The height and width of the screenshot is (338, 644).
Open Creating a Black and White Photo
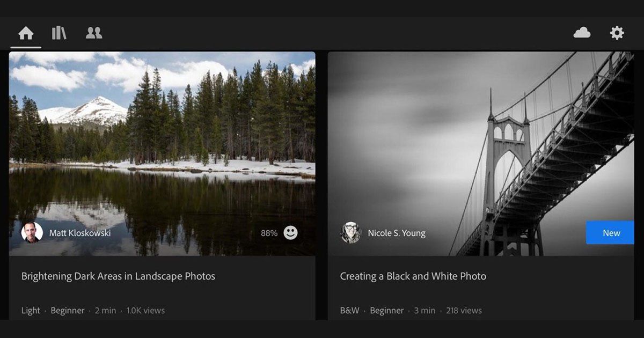click(413, 276)
